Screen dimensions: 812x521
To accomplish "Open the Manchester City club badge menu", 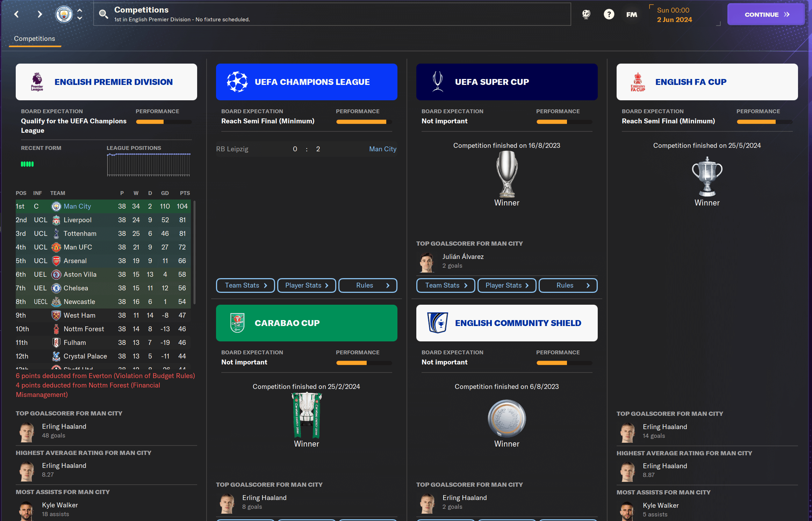I will pos(64,14).
